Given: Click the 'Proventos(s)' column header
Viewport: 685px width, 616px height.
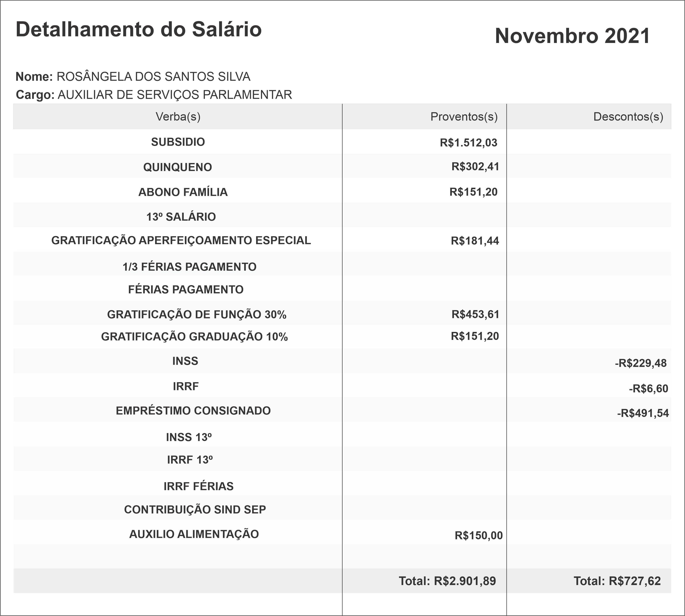Looking at the screenshot, I should click(x=464, y=117).
